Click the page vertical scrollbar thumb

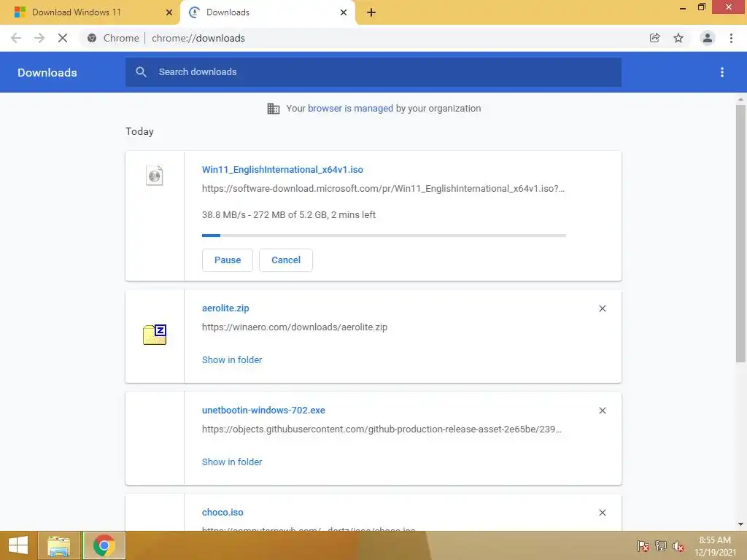[x=740, y=233]
